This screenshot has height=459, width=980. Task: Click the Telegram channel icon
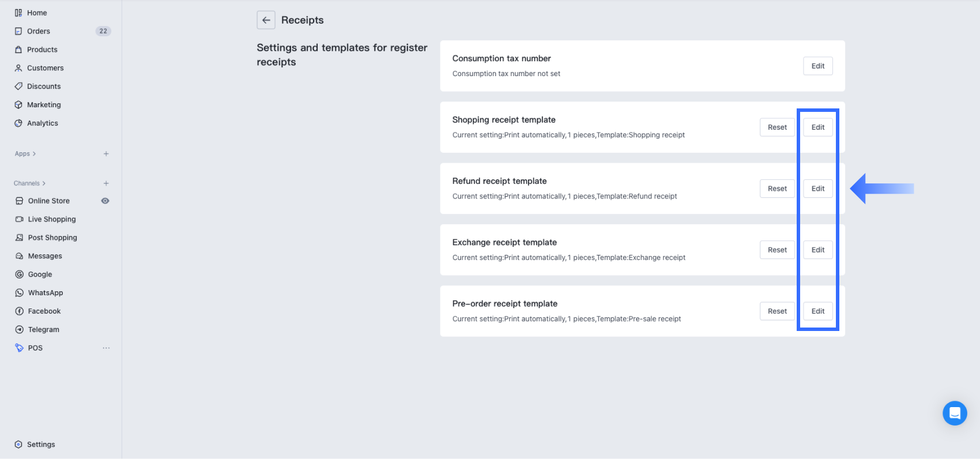(19, 330)
